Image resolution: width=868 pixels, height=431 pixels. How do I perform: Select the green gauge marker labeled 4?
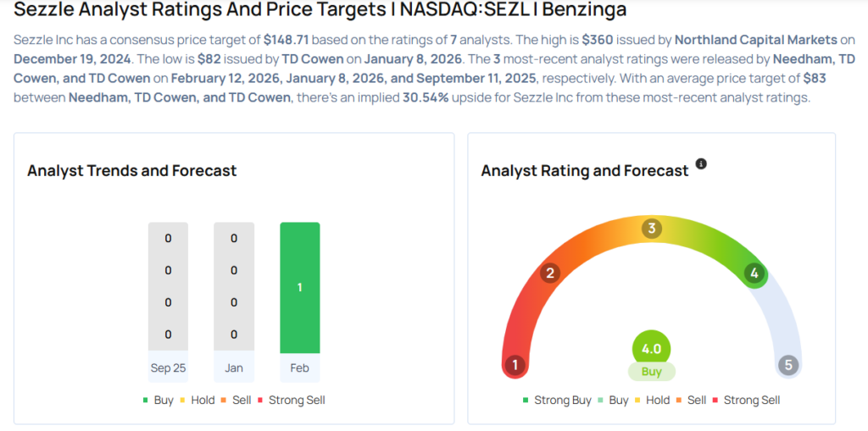[x=753, y=273]
